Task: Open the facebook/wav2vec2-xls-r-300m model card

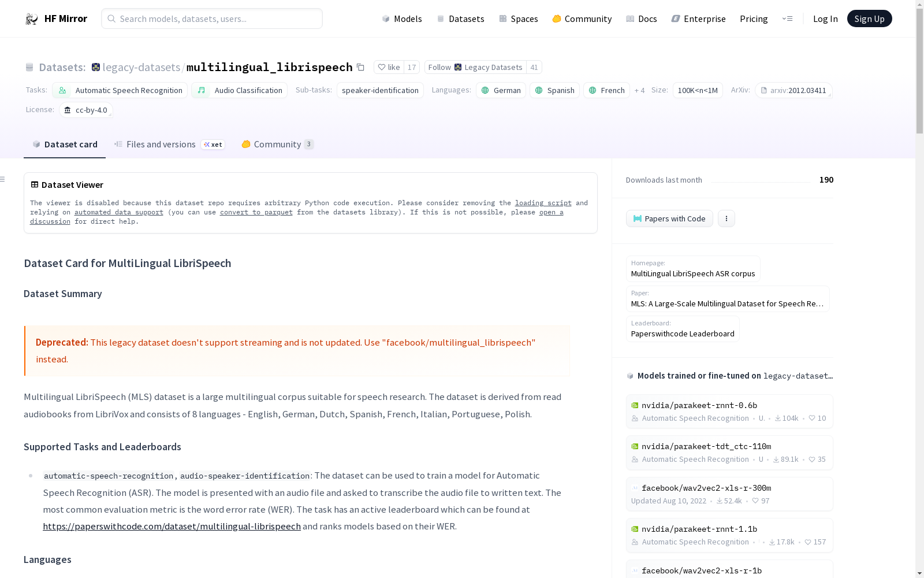Action: [729, 494]
